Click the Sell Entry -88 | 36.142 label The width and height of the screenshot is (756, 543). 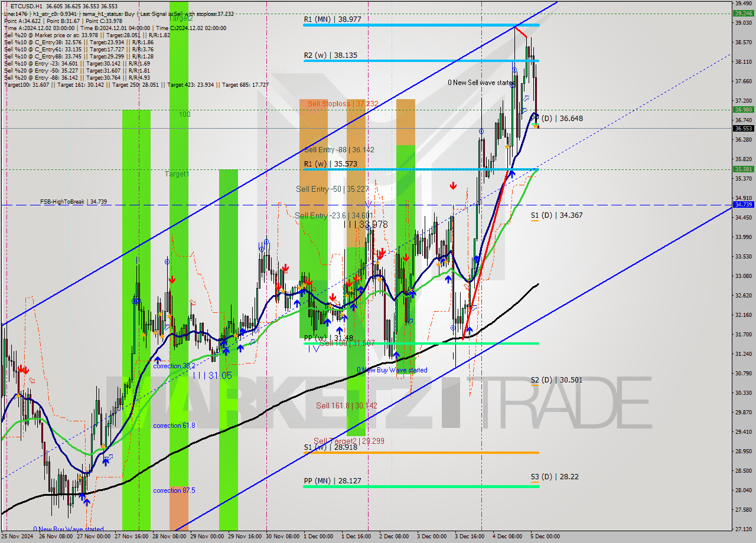coord(339,150)
